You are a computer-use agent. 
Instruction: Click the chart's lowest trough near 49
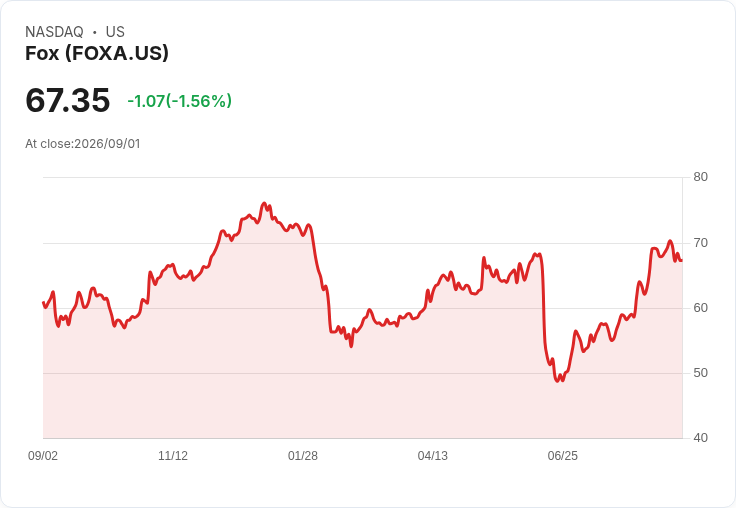(x=558, y=381)
